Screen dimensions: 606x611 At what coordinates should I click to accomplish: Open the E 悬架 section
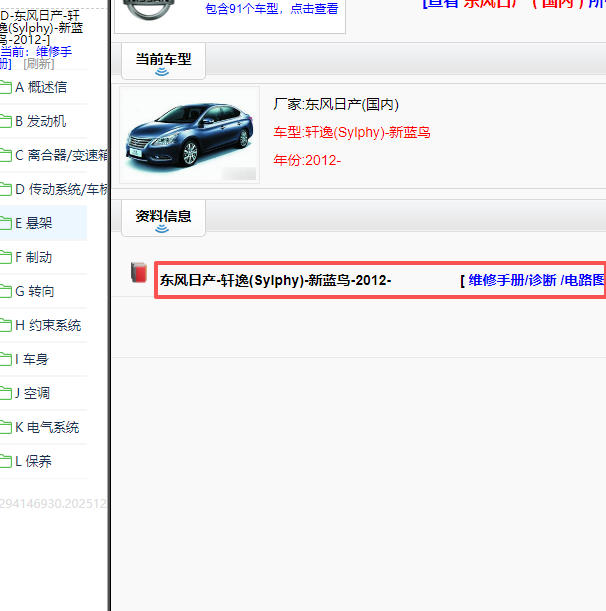[34, 223]
